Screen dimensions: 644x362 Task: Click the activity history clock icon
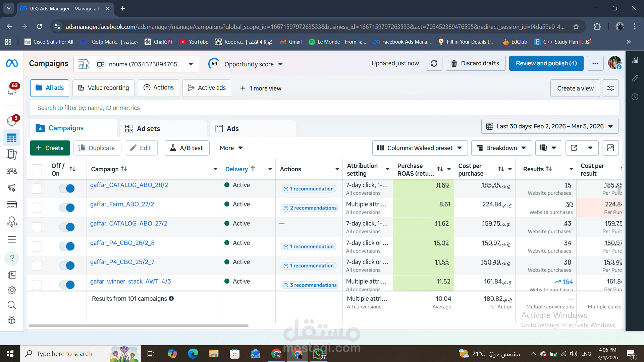click(x=635, y=97)
